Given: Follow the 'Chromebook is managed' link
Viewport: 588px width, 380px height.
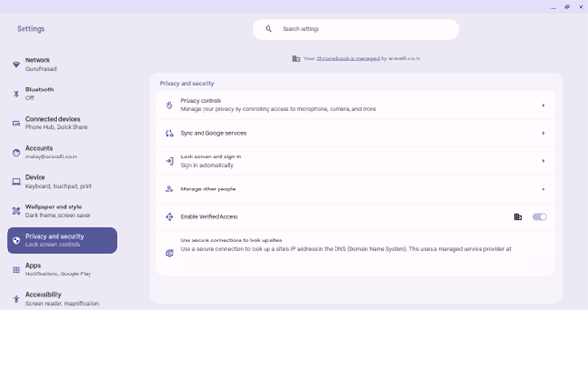Looking at the screenshot, I should (x=348, y=58).
